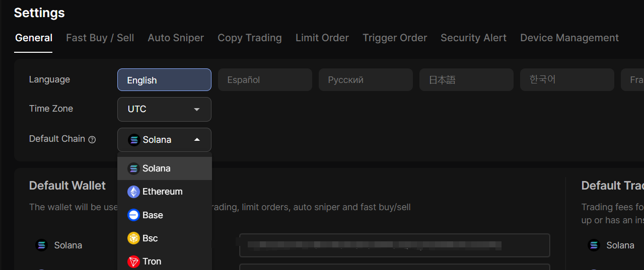Click the Base chain icon in list
The height and width of the screenshot is (270, 644).
[x=133, y=215]
